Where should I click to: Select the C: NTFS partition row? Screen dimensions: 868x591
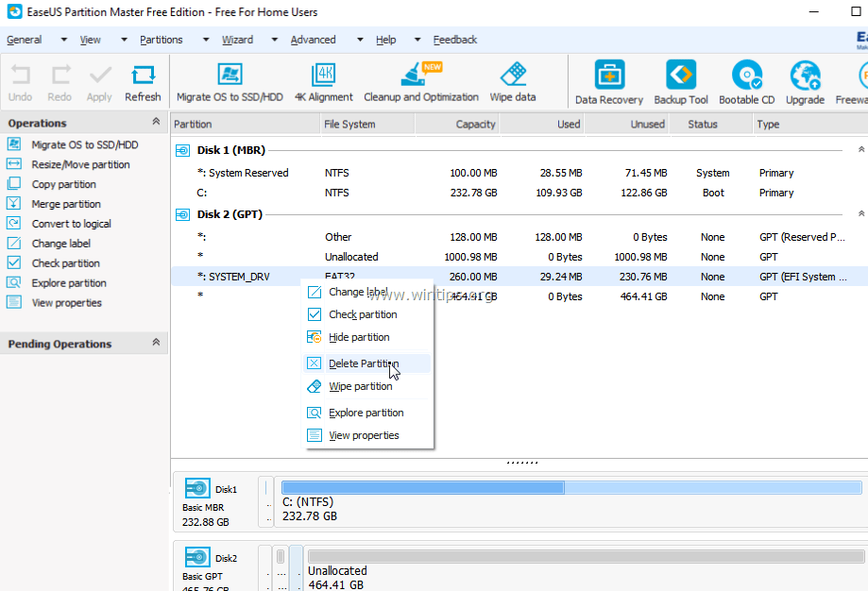tap(519, 194)
